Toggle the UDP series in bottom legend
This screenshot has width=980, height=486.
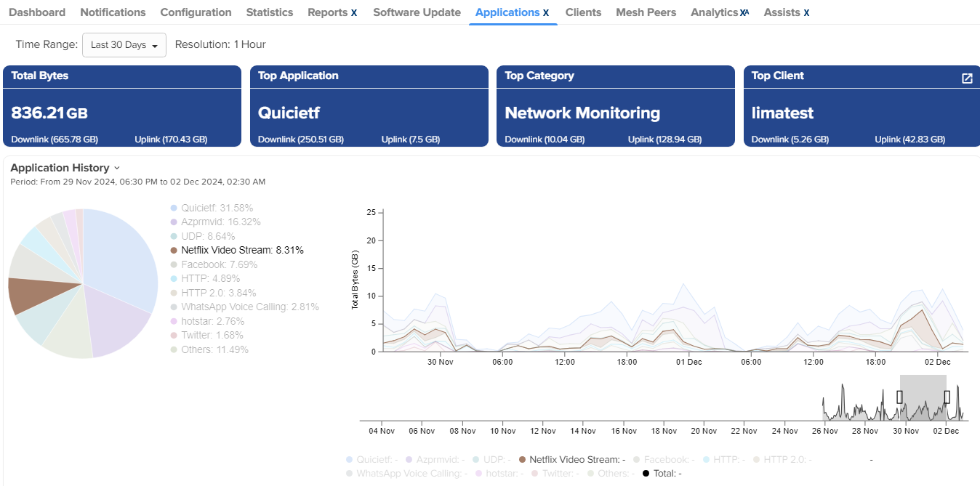(x=476, y=458)
